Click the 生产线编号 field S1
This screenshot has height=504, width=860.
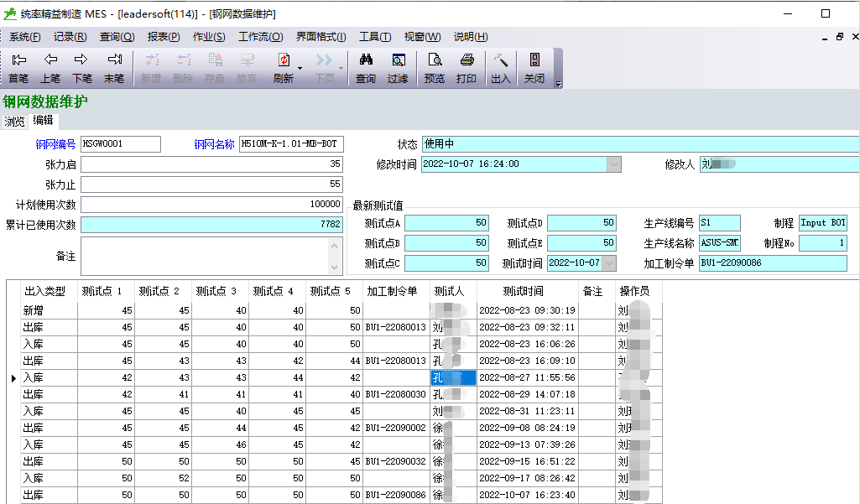[720, 223]
